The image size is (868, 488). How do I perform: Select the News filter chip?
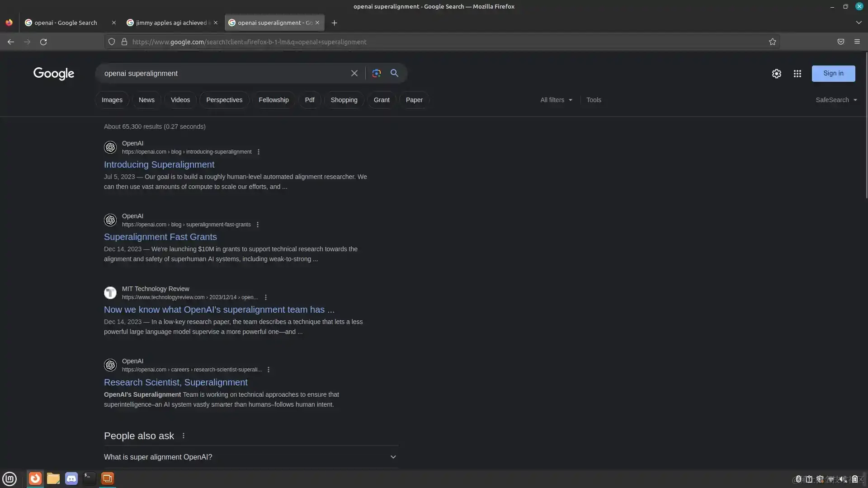[146, 100]
